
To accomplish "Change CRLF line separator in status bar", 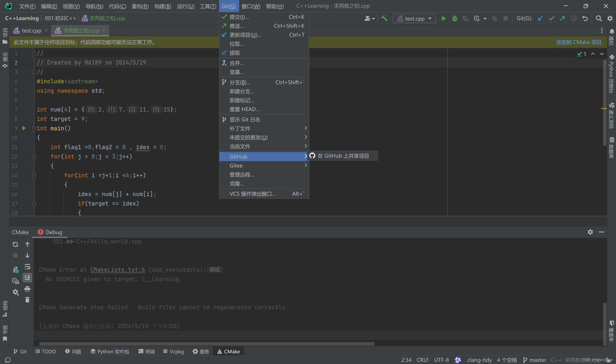I will pyautogui.click(x=422, y=360).
